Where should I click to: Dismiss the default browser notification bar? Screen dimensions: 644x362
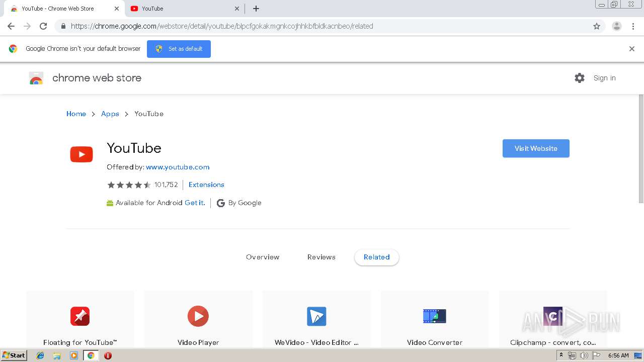click(x=632, y=49)
